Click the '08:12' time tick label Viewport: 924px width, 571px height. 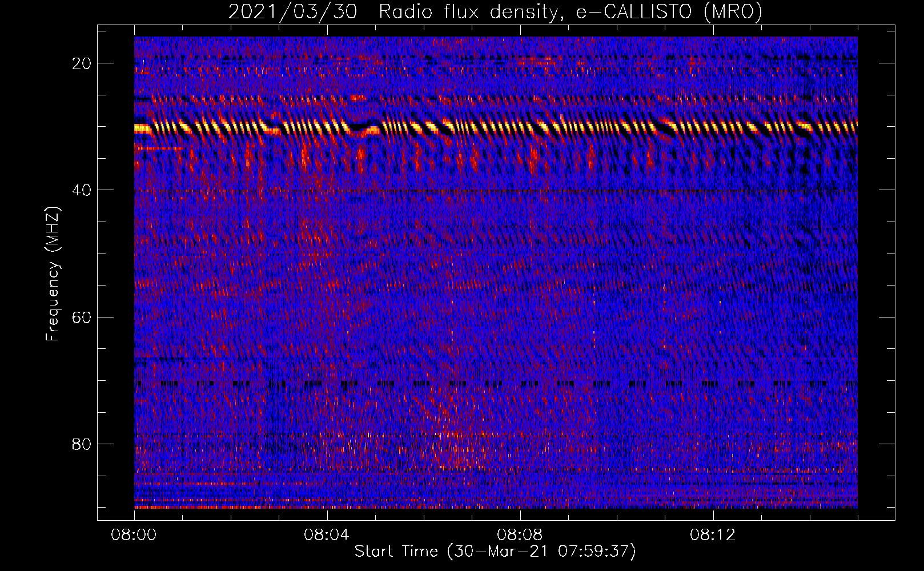713,535
